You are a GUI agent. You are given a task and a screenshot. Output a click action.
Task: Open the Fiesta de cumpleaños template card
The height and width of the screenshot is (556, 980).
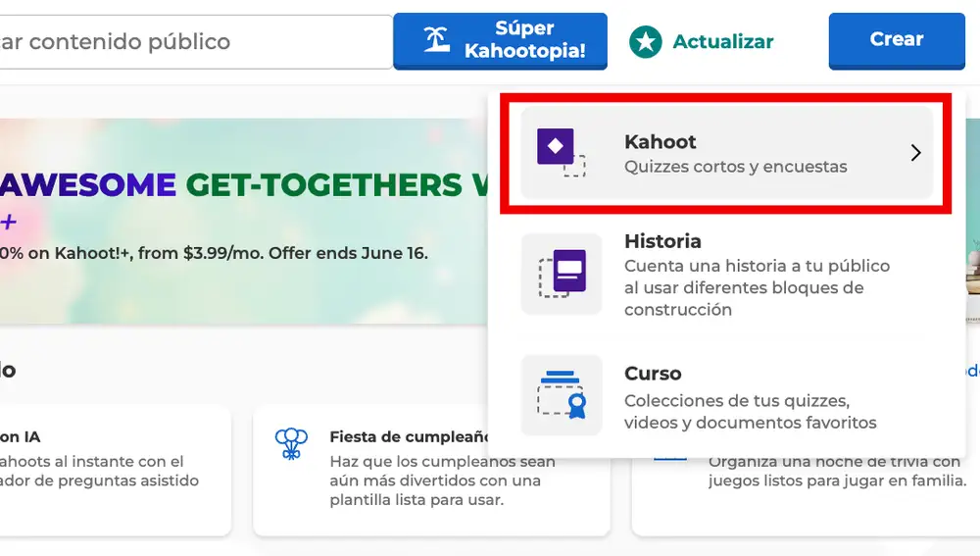click(431, 471)
